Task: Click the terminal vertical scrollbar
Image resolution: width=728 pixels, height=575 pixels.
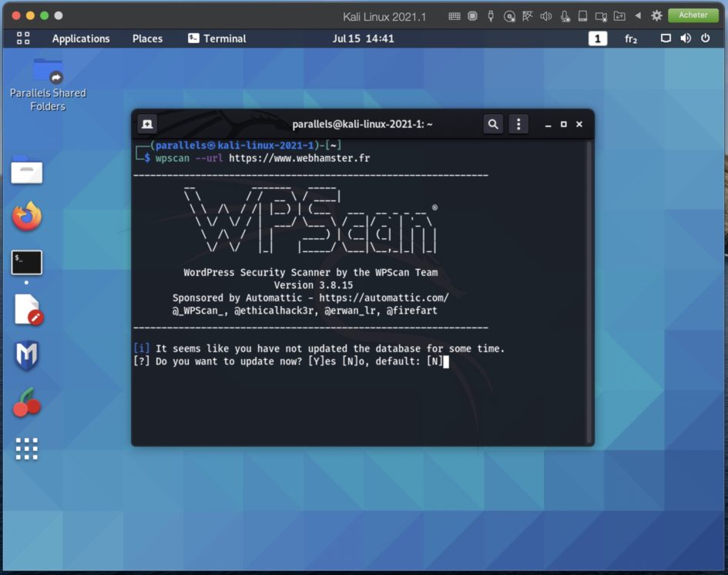Action: [589, 292]
